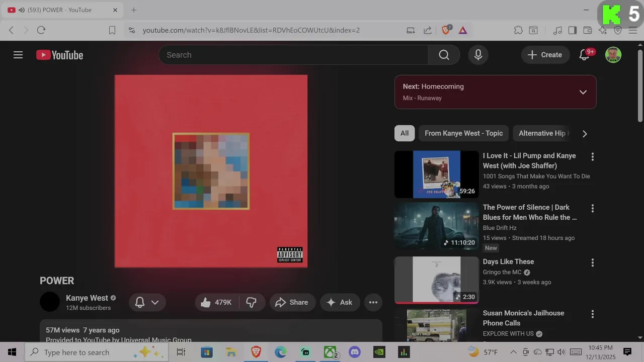Share this page from the address bar
The image size is (644, 362).
(x=428, y=30)
